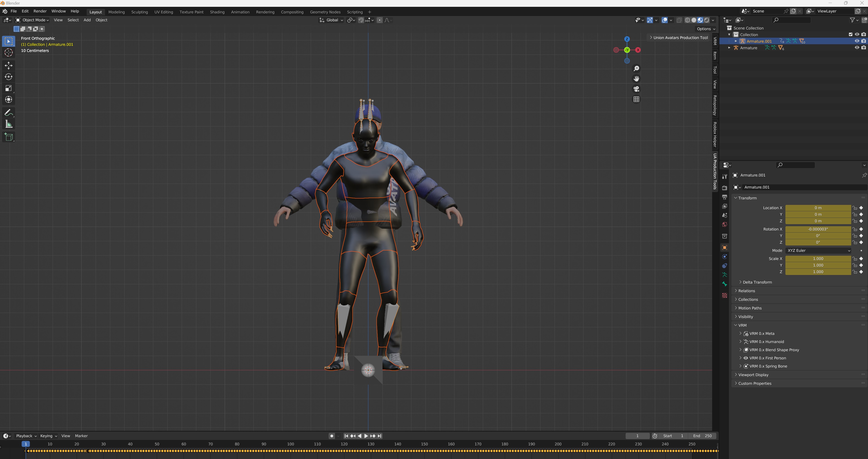
Task: Open the Render menu
Action: click(40, 11)
